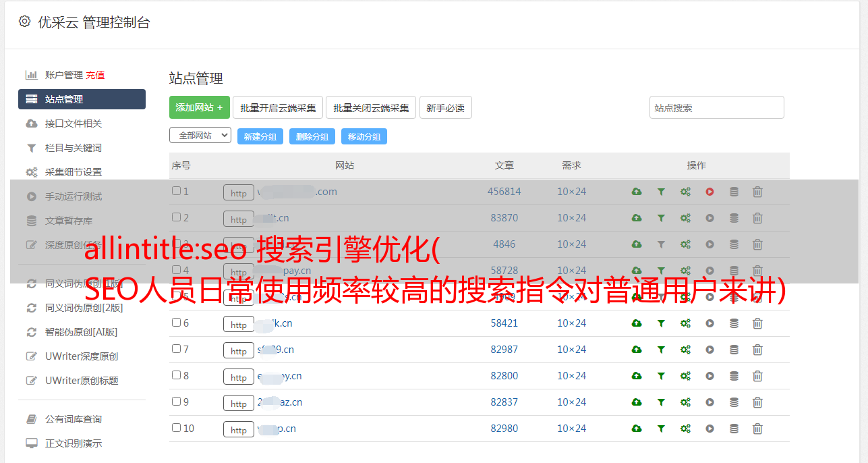
Task: Click the cloud upload icon in row 8
Action: pyautogui.click(x=637, y=376)
